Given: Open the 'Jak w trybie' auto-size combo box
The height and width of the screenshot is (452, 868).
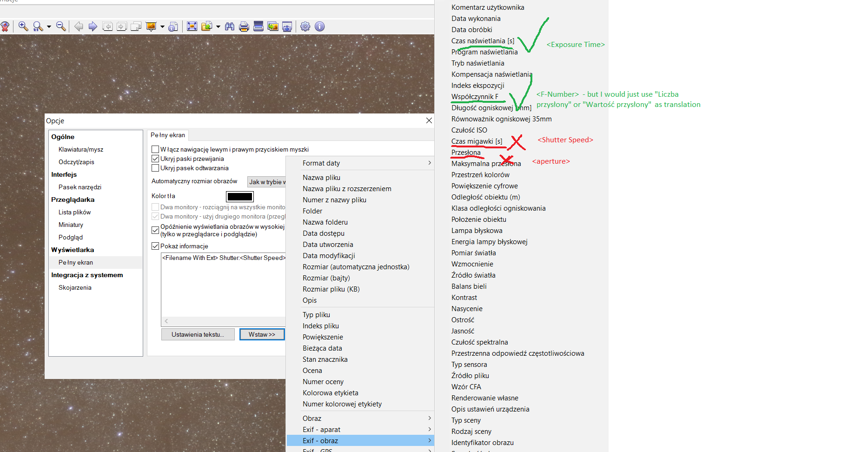Looking at the screenshot, I should (267, 182).
